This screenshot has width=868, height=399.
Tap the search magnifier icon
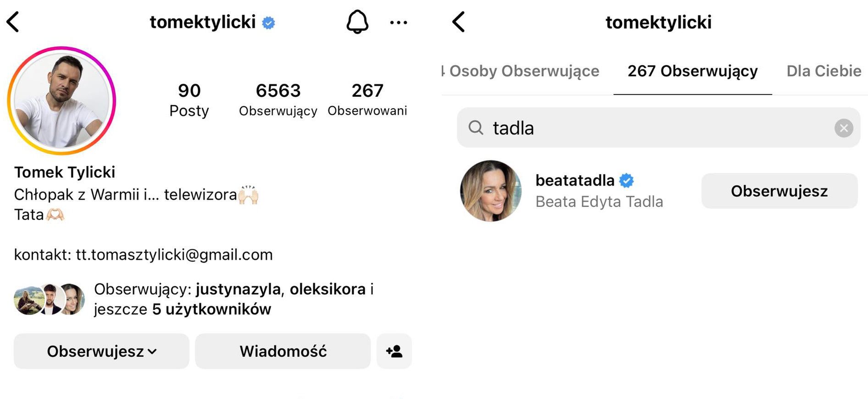pyautogui.click(x=476, y=128)
